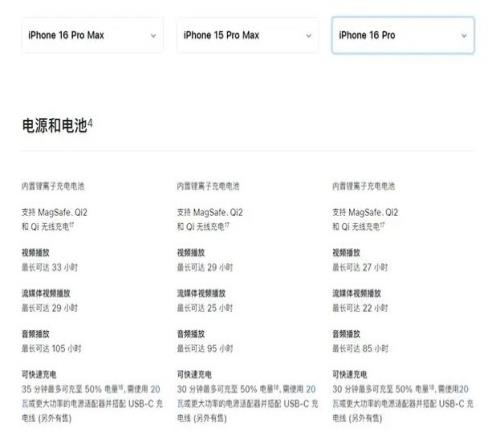Click 视频播放 label in iPhone 15 Pro Max column
Image resolution: width=500 pixels, height=440 pixels.
191,253
